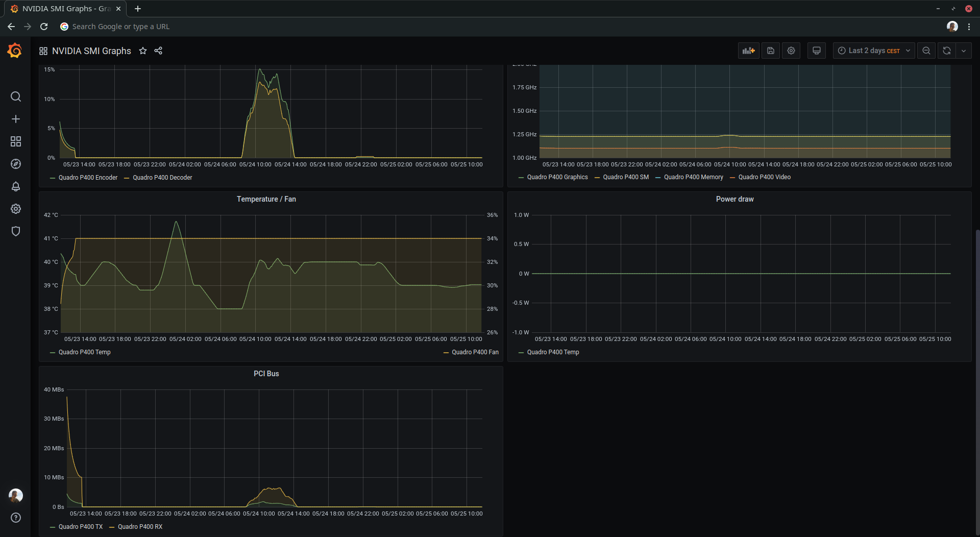Open the Configuration gear in sidebar

click(x=16, y=209)
